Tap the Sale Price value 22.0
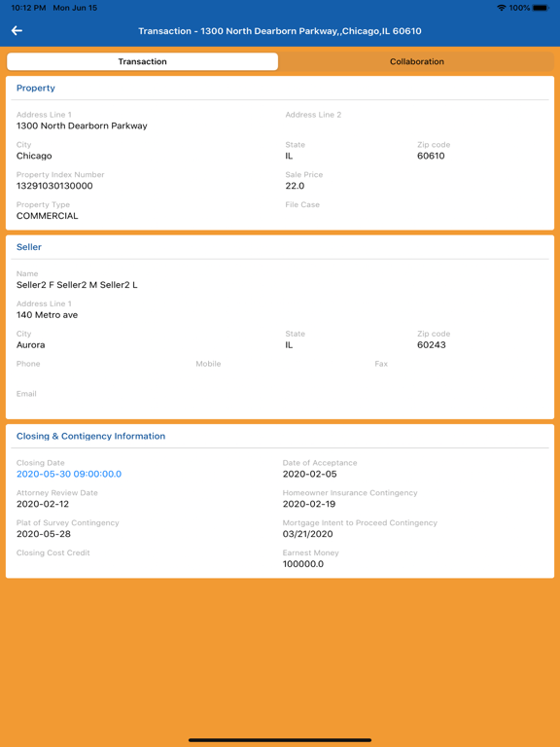 295,186
